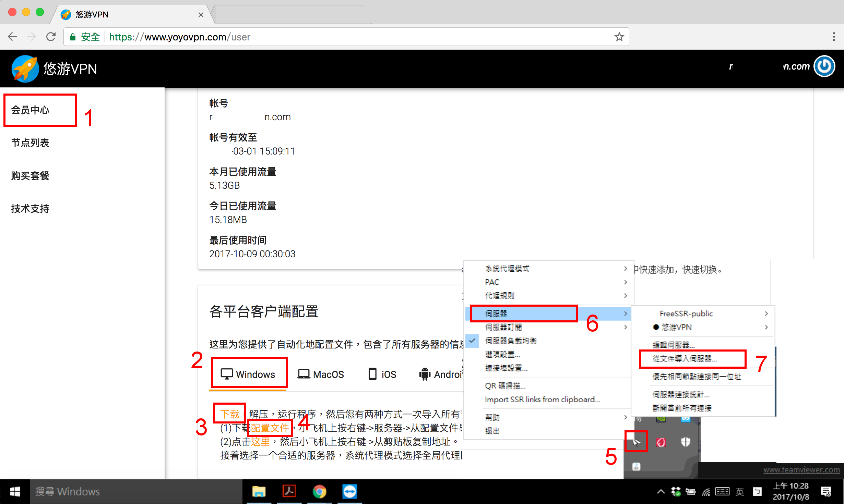Select the 悠游VPN server group entry
The height and width of the screenshot is (504, 844).
coord(676,327)
